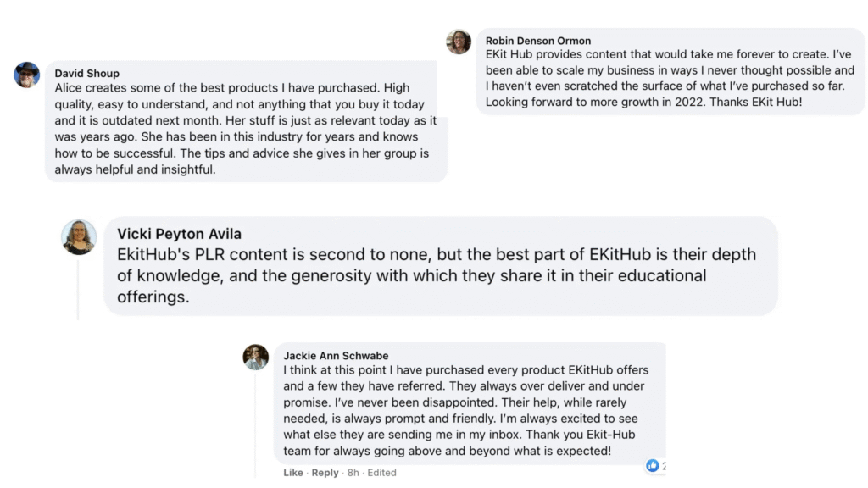868x488 pixels.
Task: Click the reaction count next to thumbs-up
Action: click(663, 466)
